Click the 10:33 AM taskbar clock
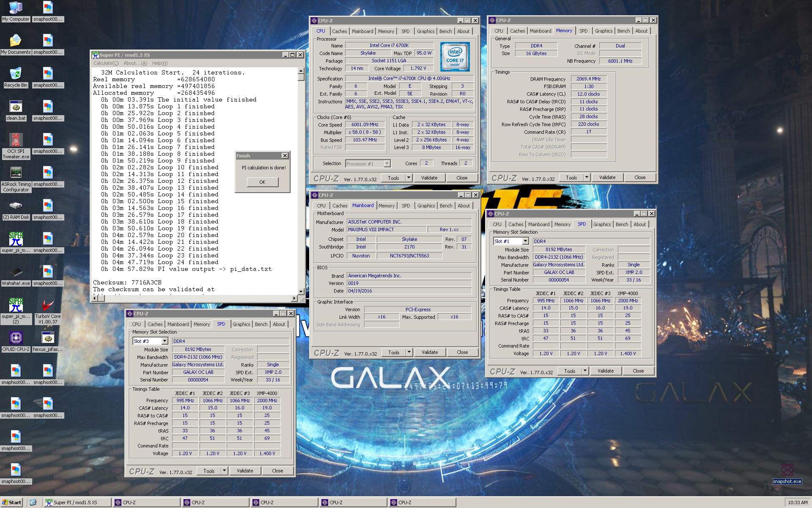The height and width of the screenshot is (508, 812). point(798,502)
